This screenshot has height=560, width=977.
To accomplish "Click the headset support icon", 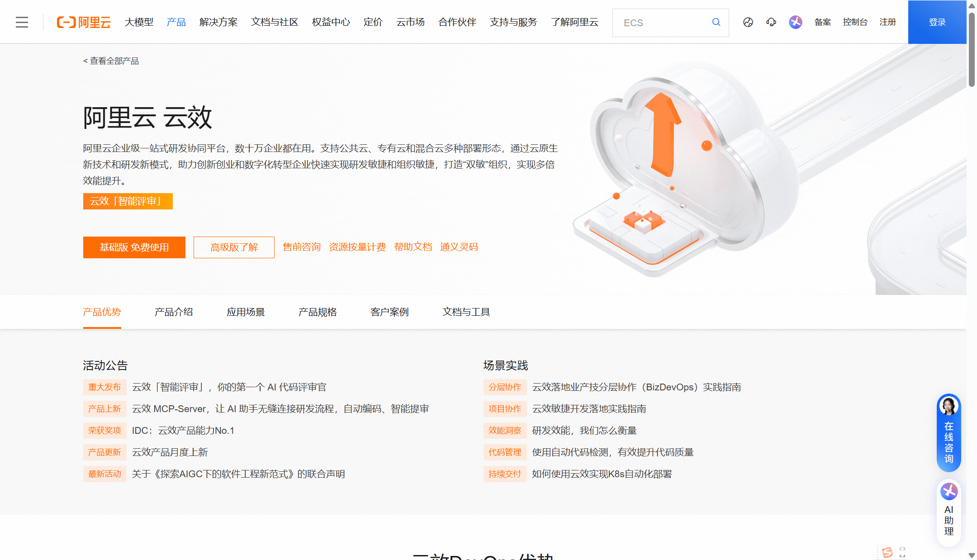I will (x=771, y=22).
